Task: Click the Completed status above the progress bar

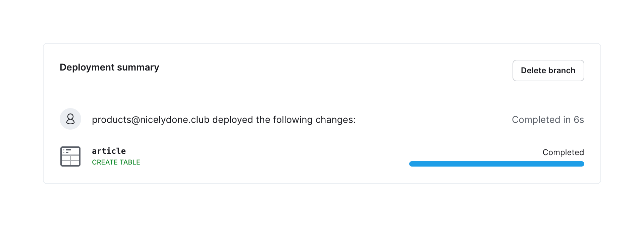Action: click(x=563, y=152)
